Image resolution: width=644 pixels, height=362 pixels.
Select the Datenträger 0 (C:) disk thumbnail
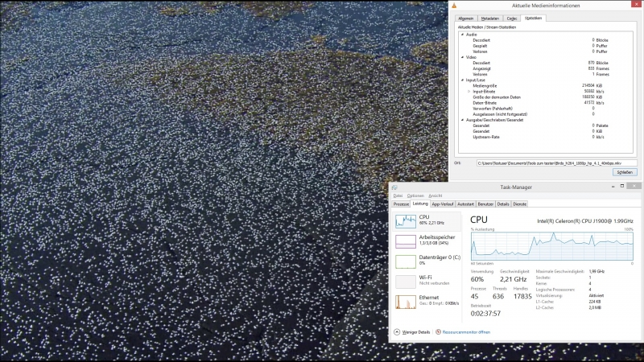[406, 261]
